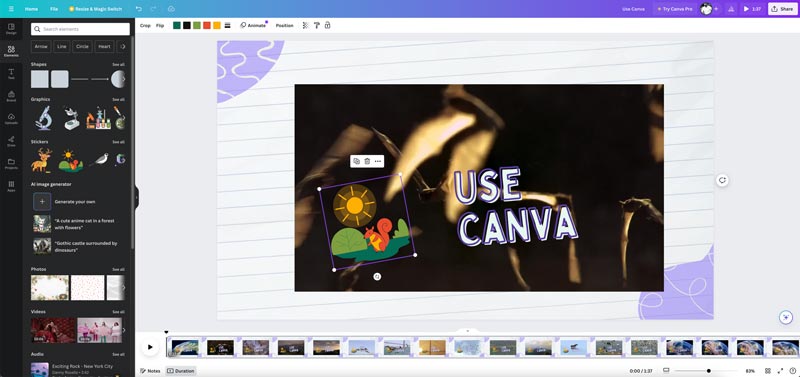
Task: Open the Apps sidebar panel
Action: point(11,186)
